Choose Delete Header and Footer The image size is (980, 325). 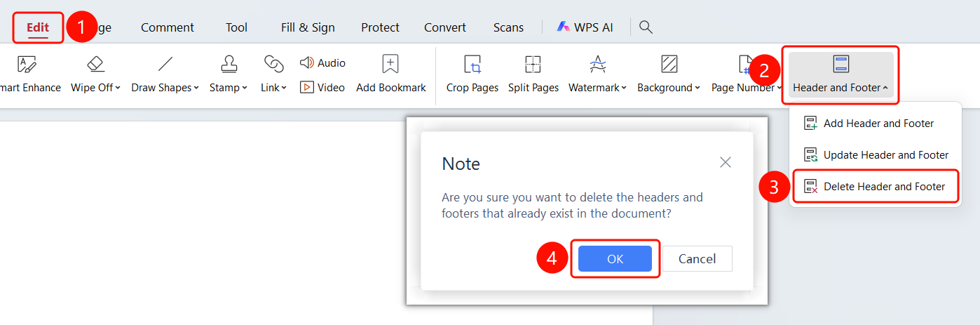[x=875, y=186]
